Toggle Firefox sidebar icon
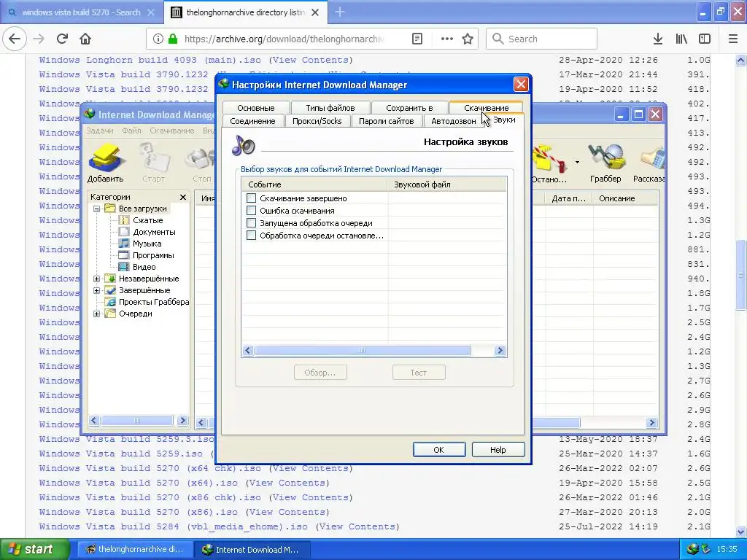Image resolution: width=747 pixels, height=560 pixels. pos(705,39)
